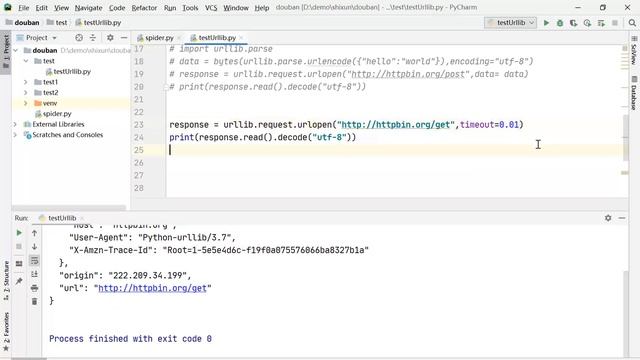The image size is (640, 360).
Task: Print the Run console output
Action: tap(34, 288)
